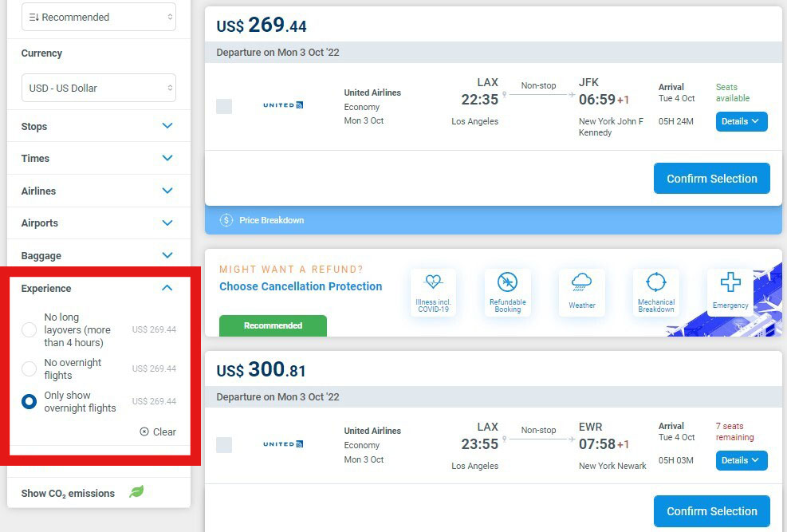Select Only show overnight flights radio button

pyautogui.click(x=30, y=401)
